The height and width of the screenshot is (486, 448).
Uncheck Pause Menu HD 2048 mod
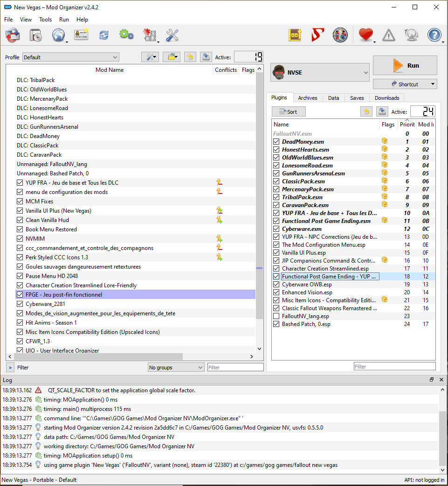tap(20, 276)
